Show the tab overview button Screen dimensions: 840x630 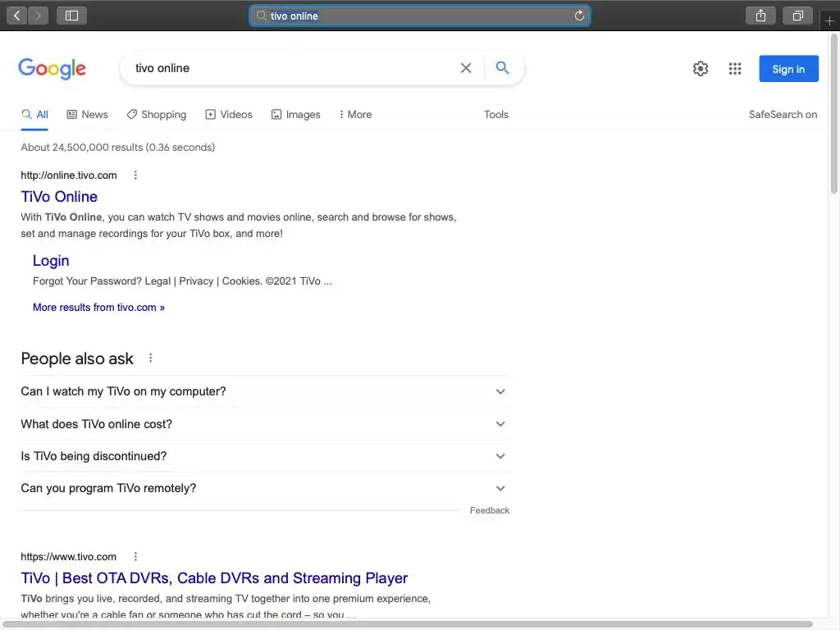click(797, 16)
